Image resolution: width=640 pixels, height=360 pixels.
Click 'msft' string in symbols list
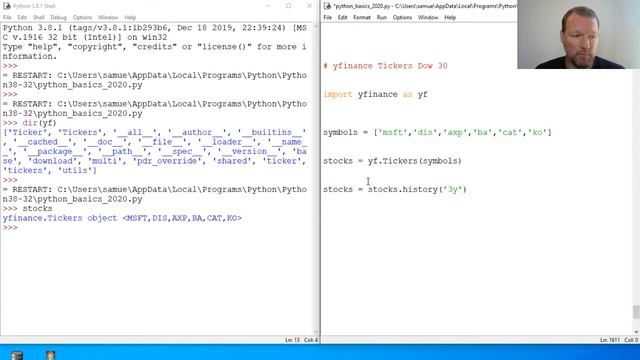point(393,133)
